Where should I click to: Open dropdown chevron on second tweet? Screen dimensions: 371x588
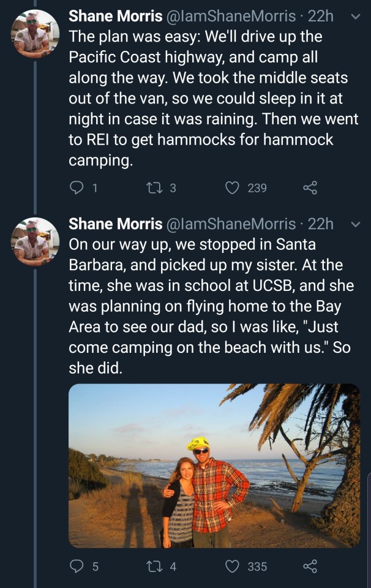(x=354, y=224)
